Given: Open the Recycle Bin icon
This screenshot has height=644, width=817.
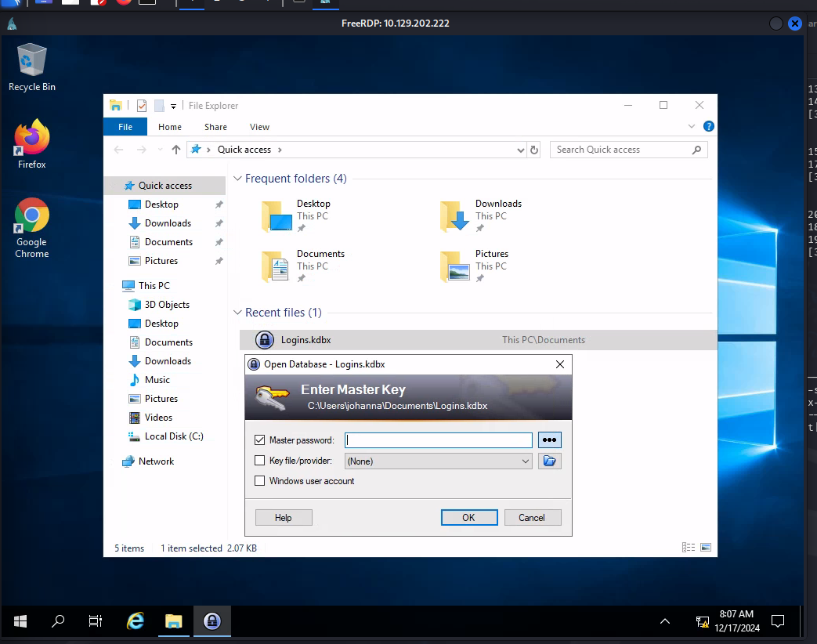Looking at the screenshot, I should pyautogui.click(x=32, y=67).
